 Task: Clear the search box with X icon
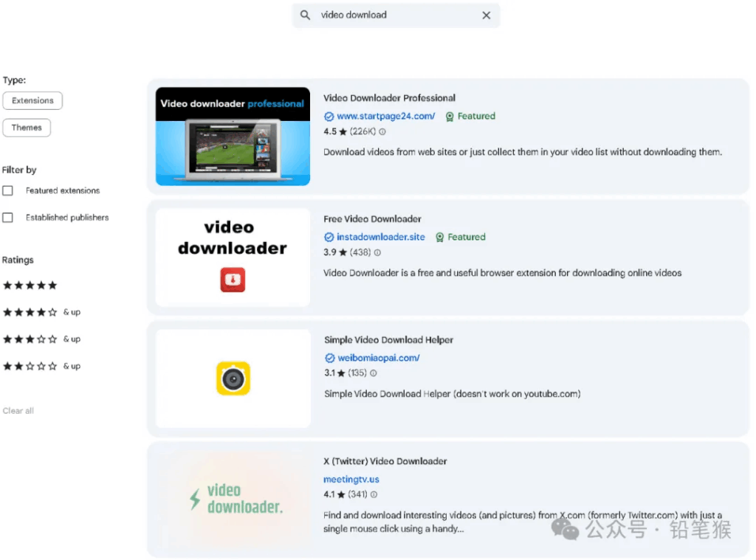tap(487, 15)
